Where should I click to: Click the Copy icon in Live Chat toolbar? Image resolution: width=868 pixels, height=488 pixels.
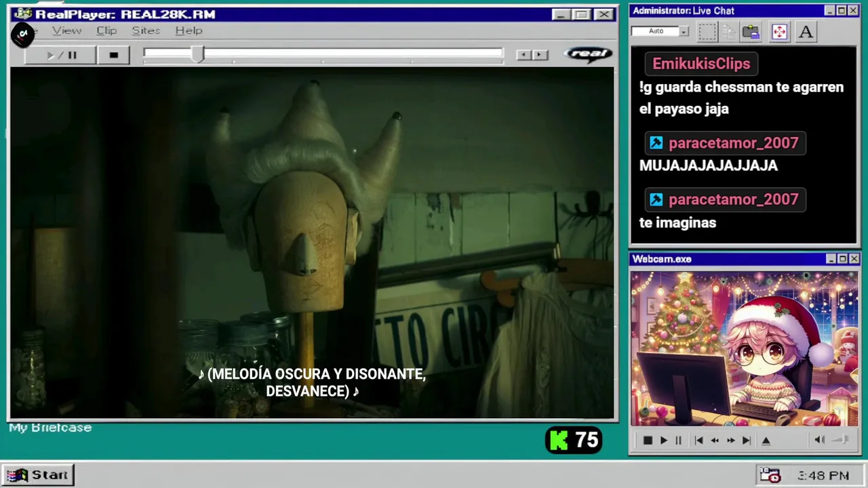[x=729, y=31]
